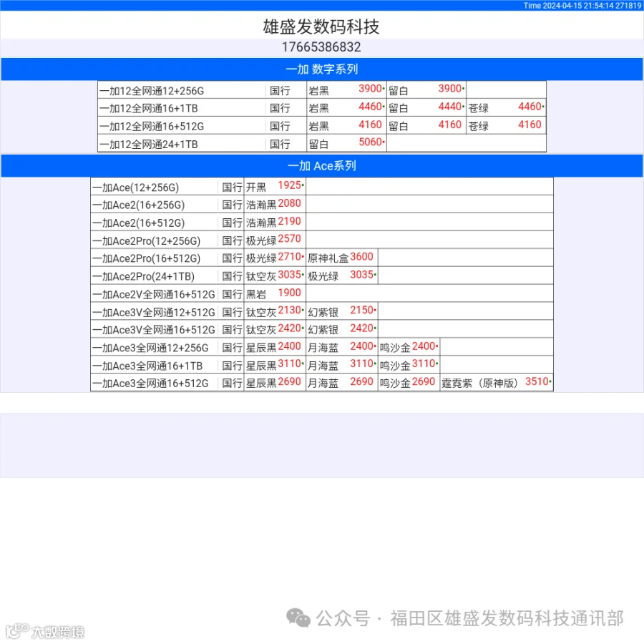Select model 一加Ace3全网通16+512G
644x644 pixels.
[x=151, y=384]
